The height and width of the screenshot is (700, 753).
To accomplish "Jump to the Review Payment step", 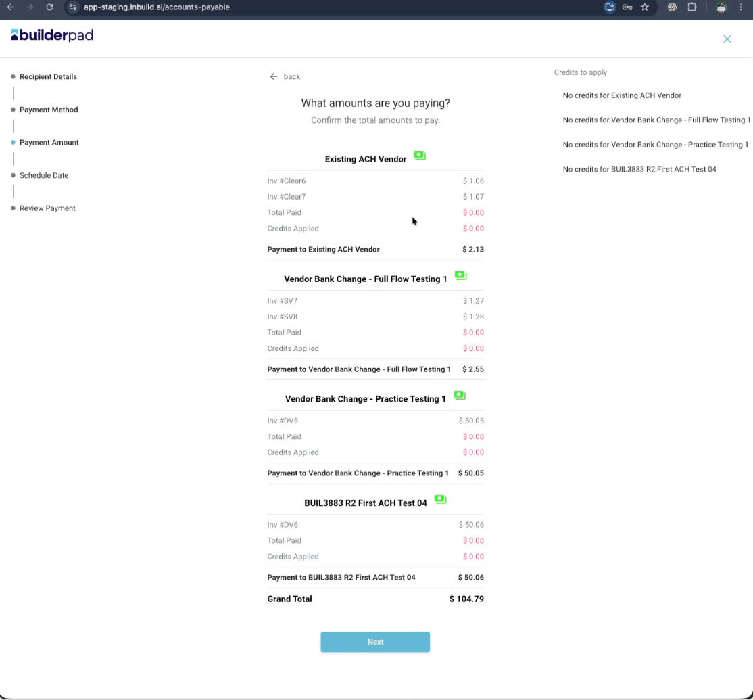I will (47, 208).
